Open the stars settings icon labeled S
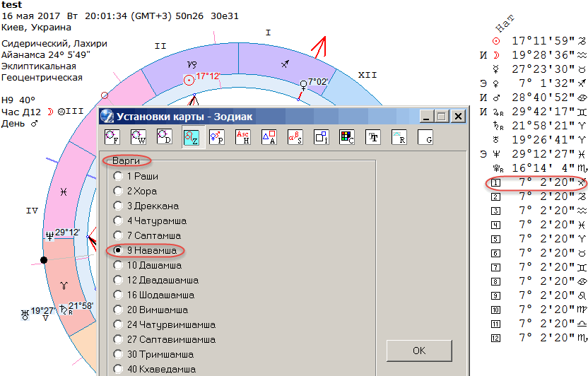 point(295,137)
